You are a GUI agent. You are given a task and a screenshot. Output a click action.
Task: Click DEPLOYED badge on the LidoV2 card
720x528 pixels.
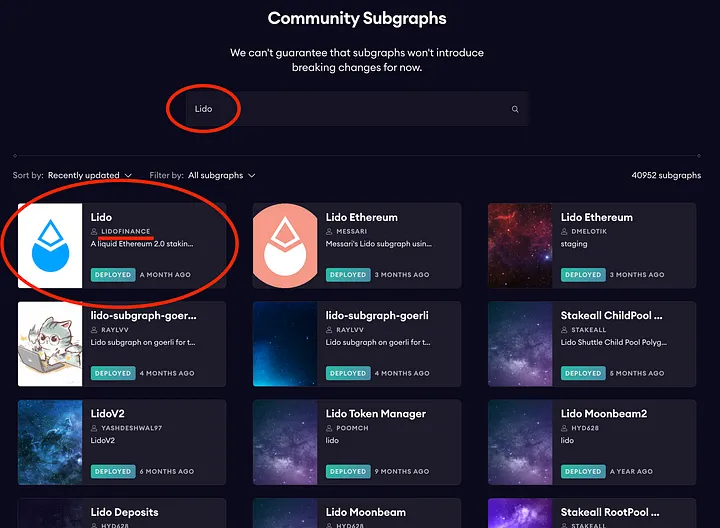[112, 471]
